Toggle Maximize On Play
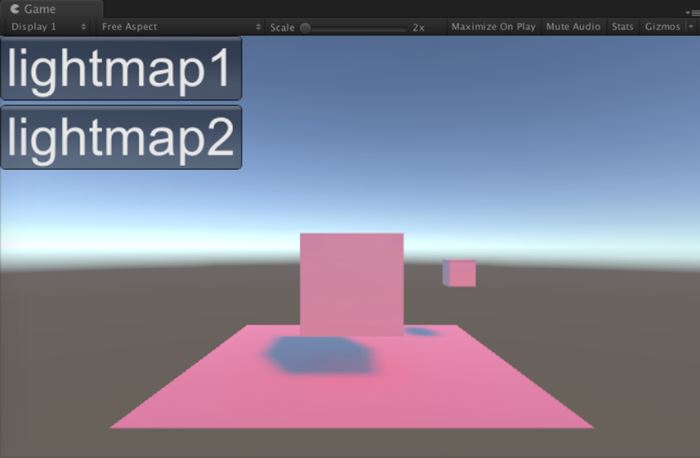This screenshot has height=458, width=700. point(493,27)
